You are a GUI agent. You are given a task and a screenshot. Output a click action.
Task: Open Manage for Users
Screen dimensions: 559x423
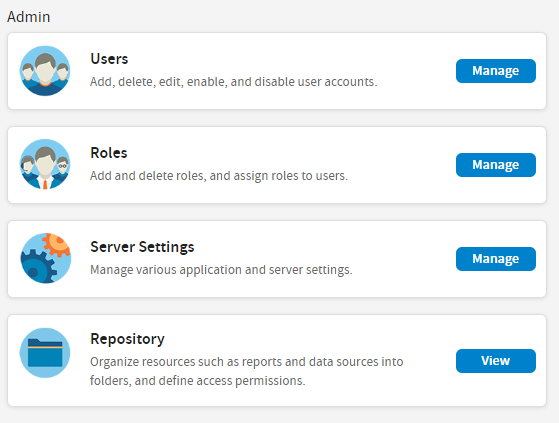496,71
